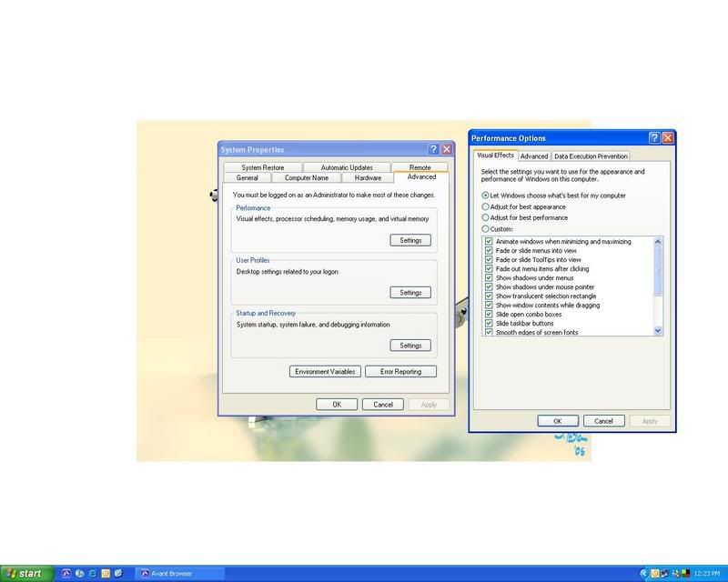The image size is (728, 582).
Task: Open User Profiles Settings
Action: point(410,293)
